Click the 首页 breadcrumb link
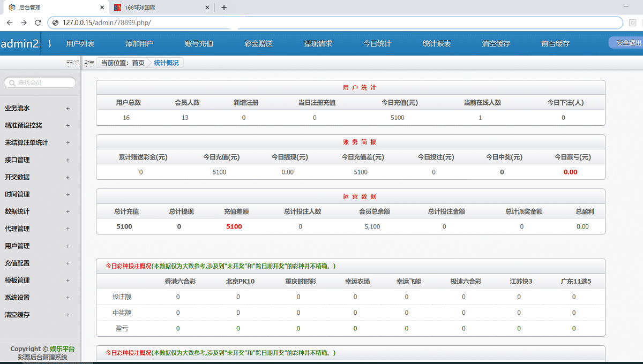 pos(138,62)
